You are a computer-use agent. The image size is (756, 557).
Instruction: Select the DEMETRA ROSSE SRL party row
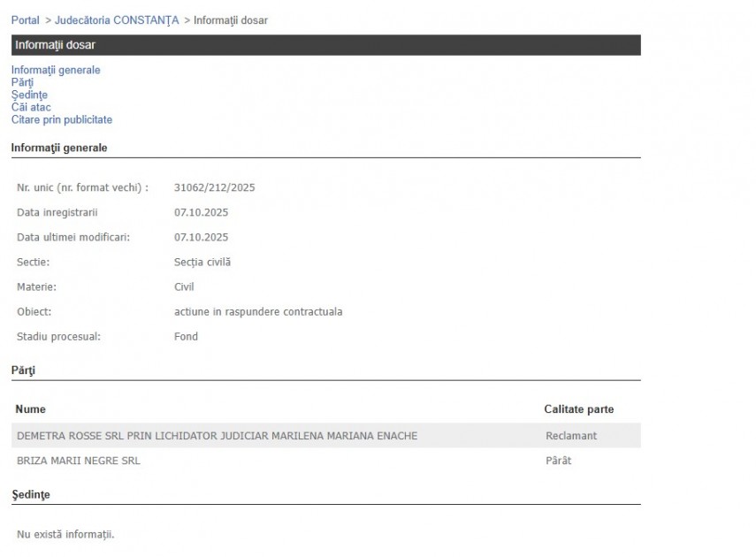[x=217, y=436]
